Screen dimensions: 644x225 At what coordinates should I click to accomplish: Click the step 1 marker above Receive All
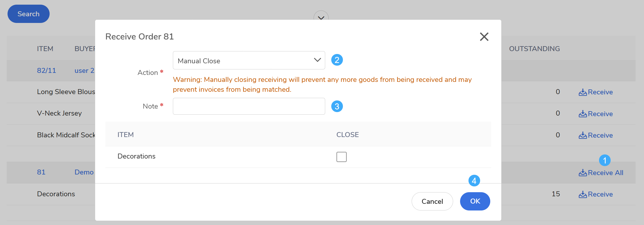[x=605, y=160]
